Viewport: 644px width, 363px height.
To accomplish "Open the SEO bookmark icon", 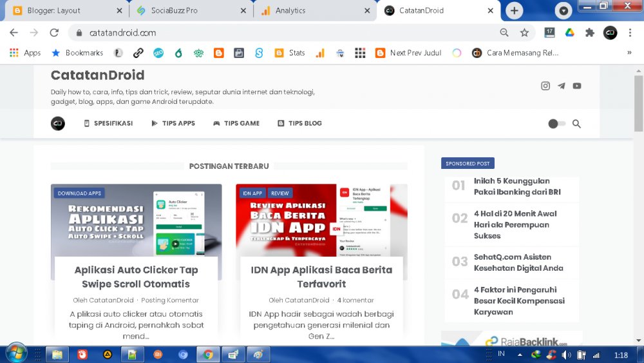I will [158, 53].
